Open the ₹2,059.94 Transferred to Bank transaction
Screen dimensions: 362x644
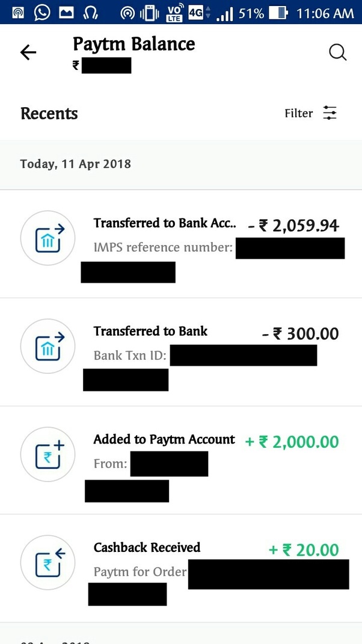click(x=180, y=241)
